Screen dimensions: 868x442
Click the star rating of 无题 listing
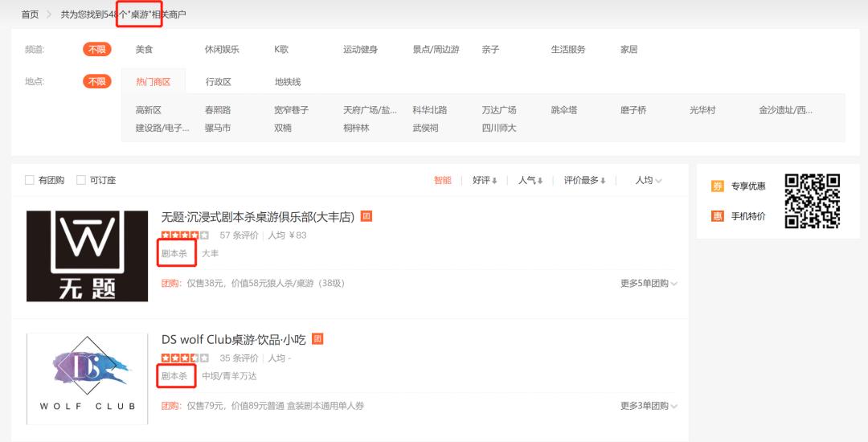[x=185, y=235]
